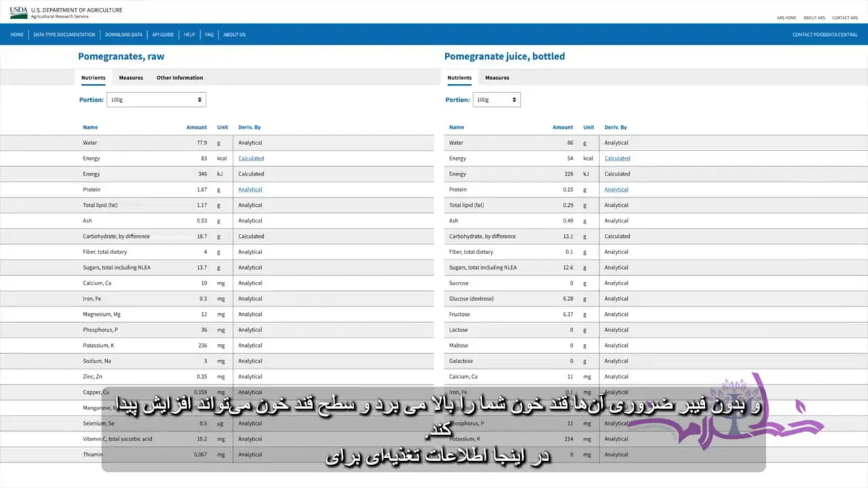Open Portion dropdown for Pomegranates, raw
Screen dimensions: 868x488
point(156,100)
